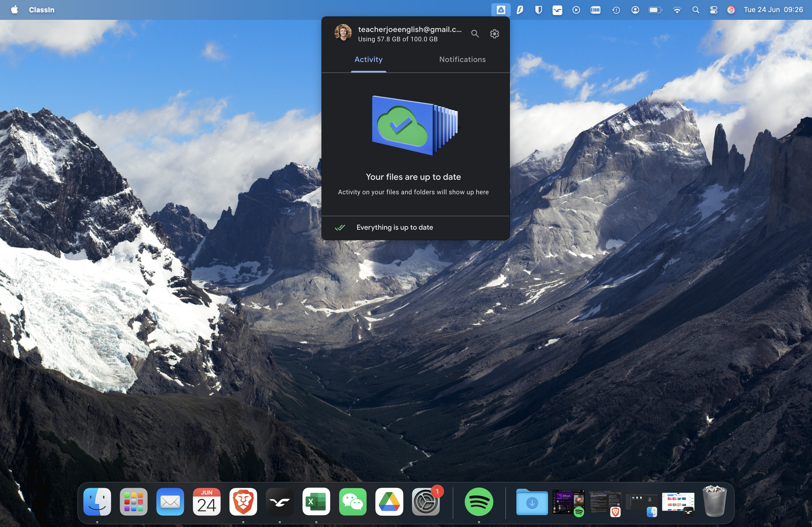
Task: Open Google Drive settings gear
Action: pos(494,34)
